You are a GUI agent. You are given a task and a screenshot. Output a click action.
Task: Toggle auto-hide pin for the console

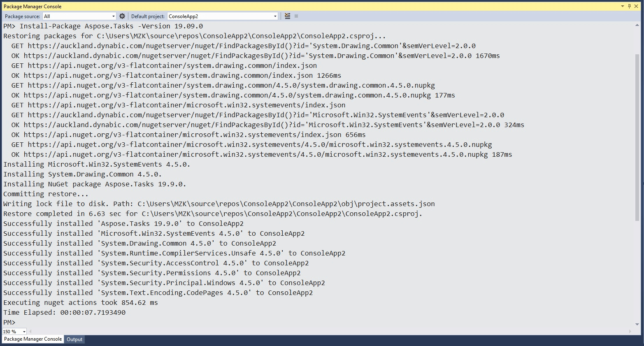[629, 6]
